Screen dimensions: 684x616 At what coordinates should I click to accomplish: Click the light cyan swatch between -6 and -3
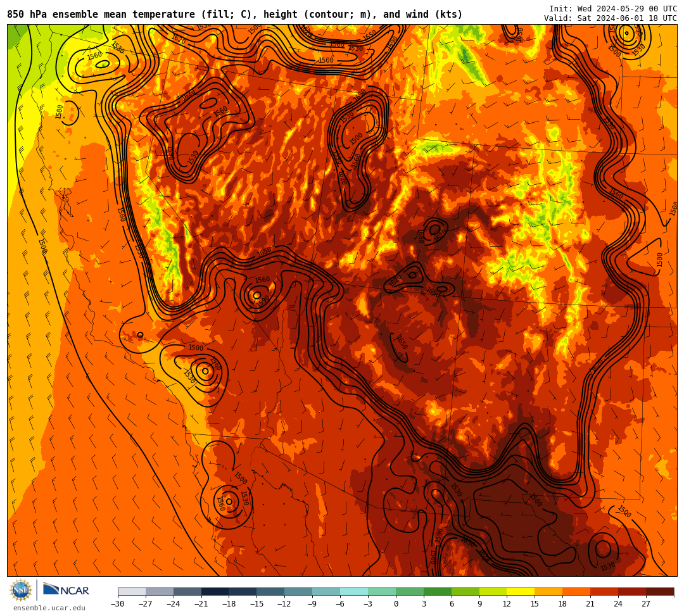[354, 591]
